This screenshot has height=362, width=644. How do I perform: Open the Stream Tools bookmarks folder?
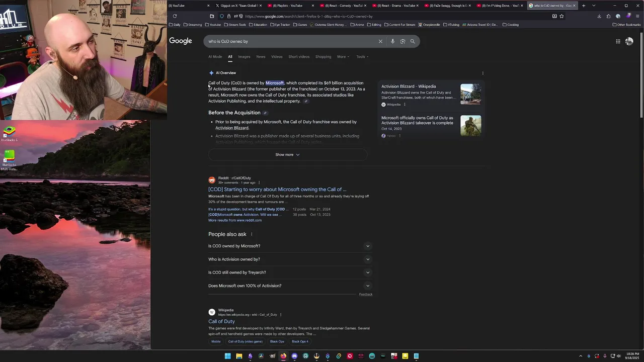coord(235,25)
